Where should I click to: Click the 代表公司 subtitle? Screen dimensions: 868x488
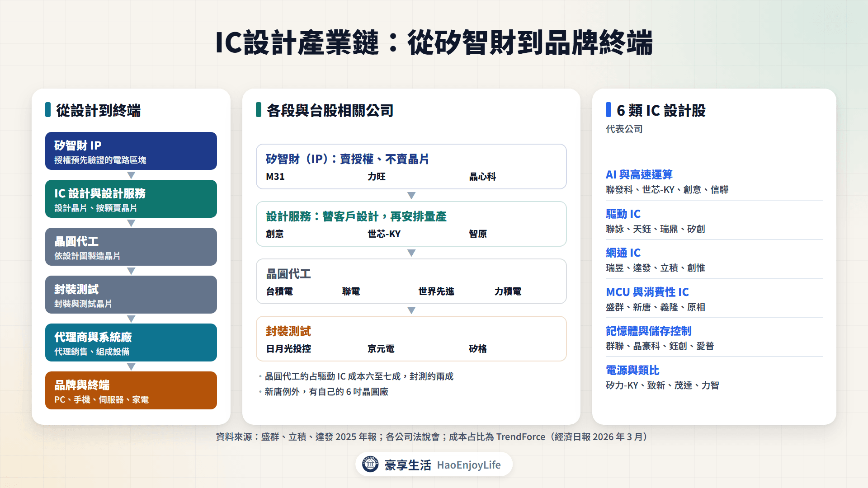coord(624,129)
